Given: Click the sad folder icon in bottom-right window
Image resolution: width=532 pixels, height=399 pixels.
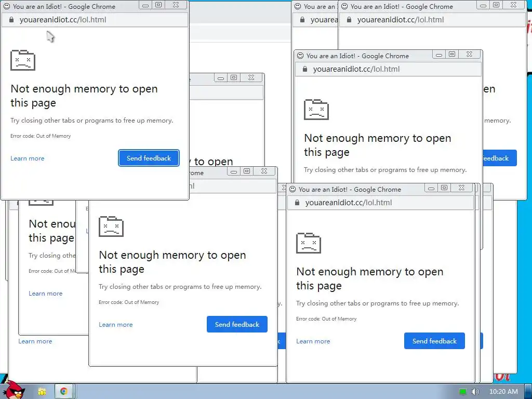Looking at the screenshot, I should coord(309,243).
